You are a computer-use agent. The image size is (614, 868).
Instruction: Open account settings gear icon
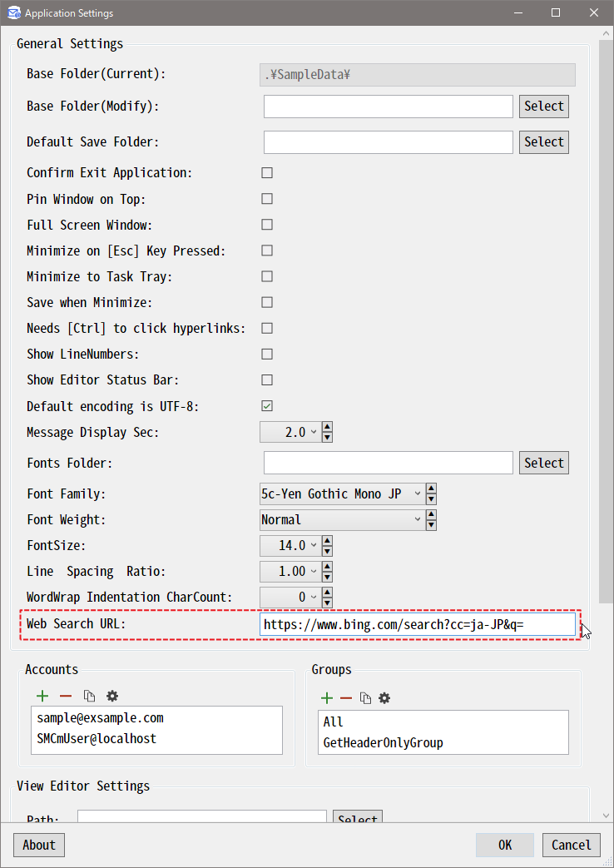[112, 696]
